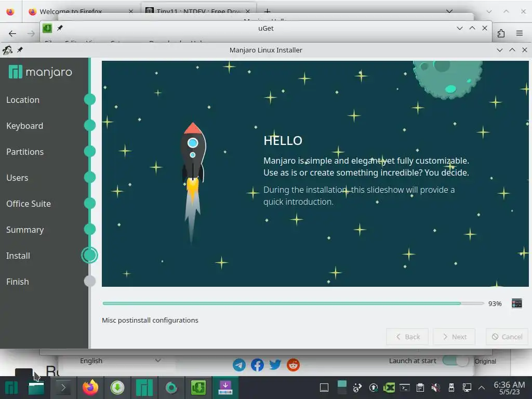The image size is (532, 399).
Task: Switch to the Tiny11 NTDEV Firefox tab
Action: 198,11
